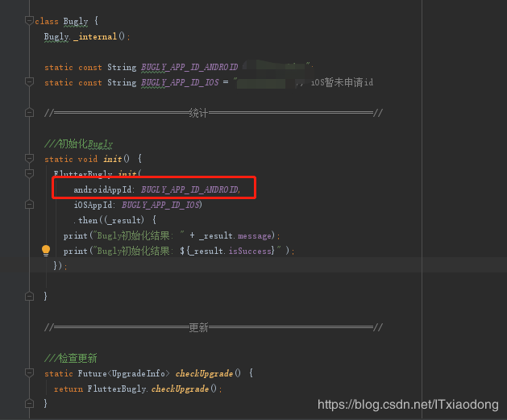Click the 更新 section divider comment
Viewport: 507px width, 420px height.
[x=214, y=327]
